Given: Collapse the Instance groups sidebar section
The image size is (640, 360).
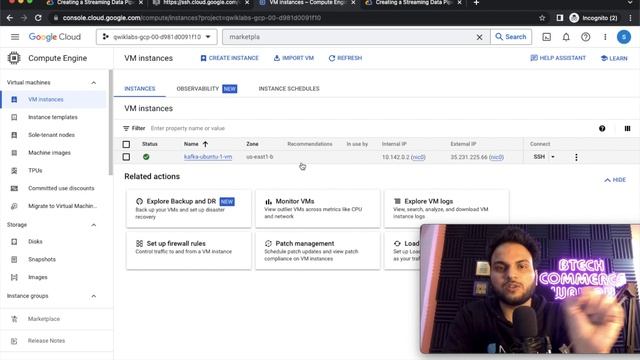Looking at the screenshot, I should coord(93,296).
